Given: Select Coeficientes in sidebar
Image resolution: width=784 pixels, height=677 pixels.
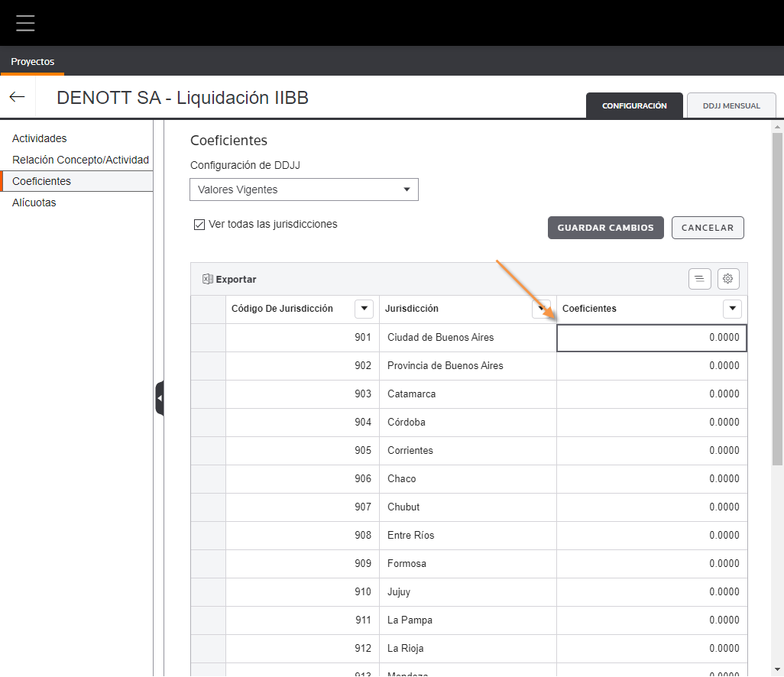Looking at the screenshot, I should [x=76, y=181].
